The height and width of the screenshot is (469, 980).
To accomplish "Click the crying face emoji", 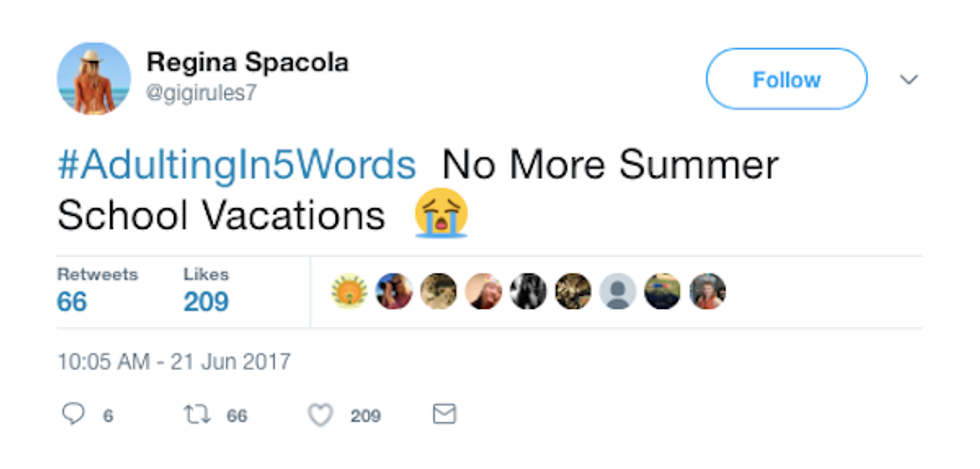I will coord(441,213).
